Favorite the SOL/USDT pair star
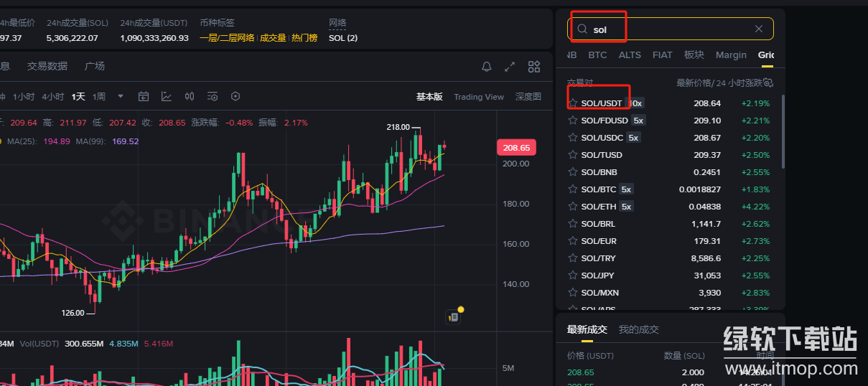This screenshot has height=386, width=868. point(573,103)
